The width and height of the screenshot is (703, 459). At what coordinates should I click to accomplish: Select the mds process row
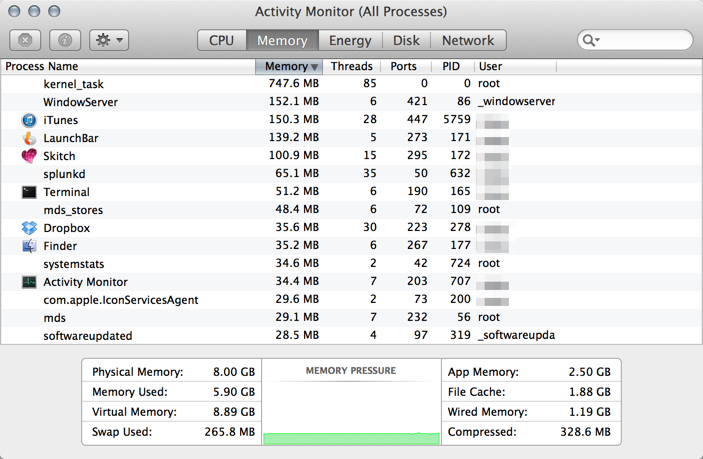pyautogui.click(x=352, y=317)
